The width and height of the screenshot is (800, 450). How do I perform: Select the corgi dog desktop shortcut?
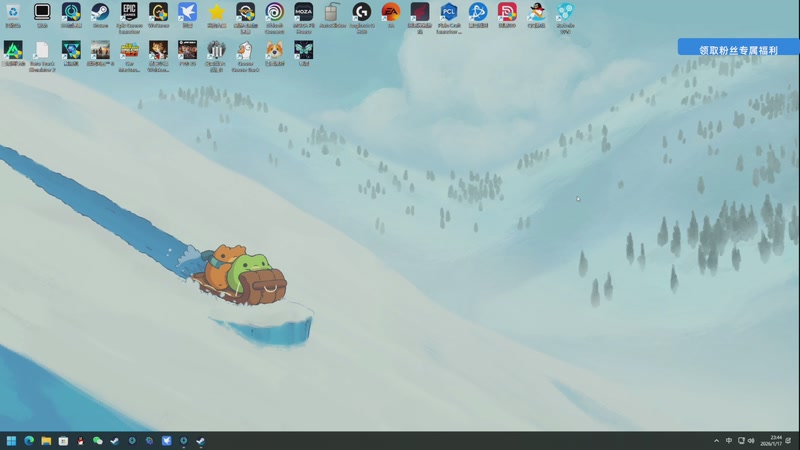tap(274, 54)
